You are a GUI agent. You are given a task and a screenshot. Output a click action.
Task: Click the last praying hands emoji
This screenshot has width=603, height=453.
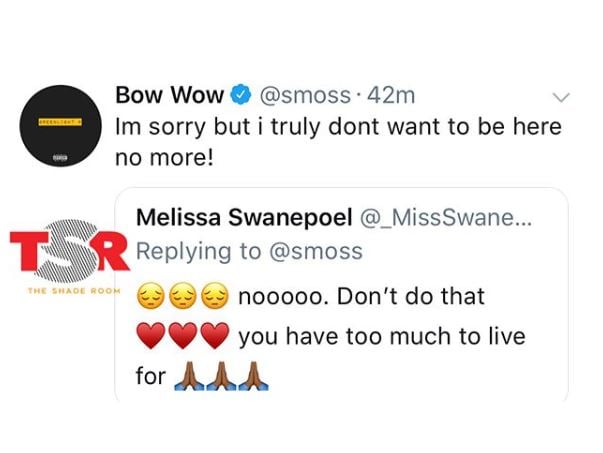coord(253,376)
